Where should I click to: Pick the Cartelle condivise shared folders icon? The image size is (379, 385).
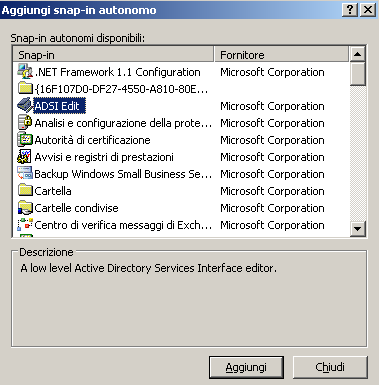25,208
